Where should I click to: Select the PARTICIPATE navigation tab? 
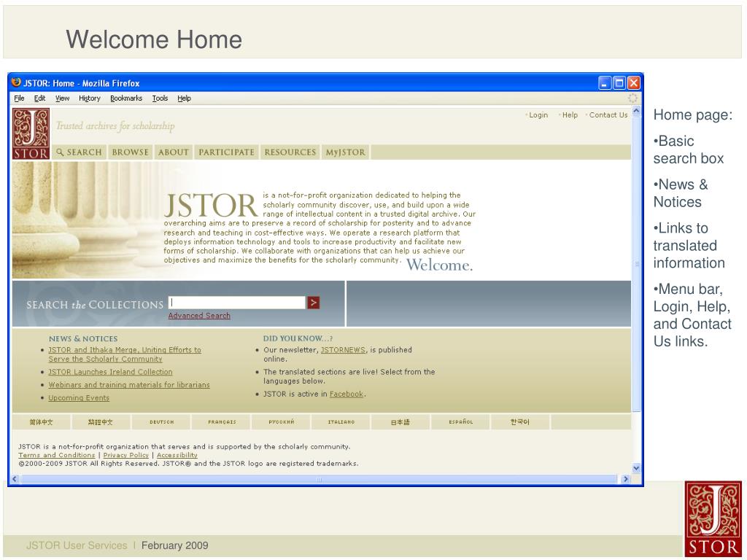tap(226, 152)
